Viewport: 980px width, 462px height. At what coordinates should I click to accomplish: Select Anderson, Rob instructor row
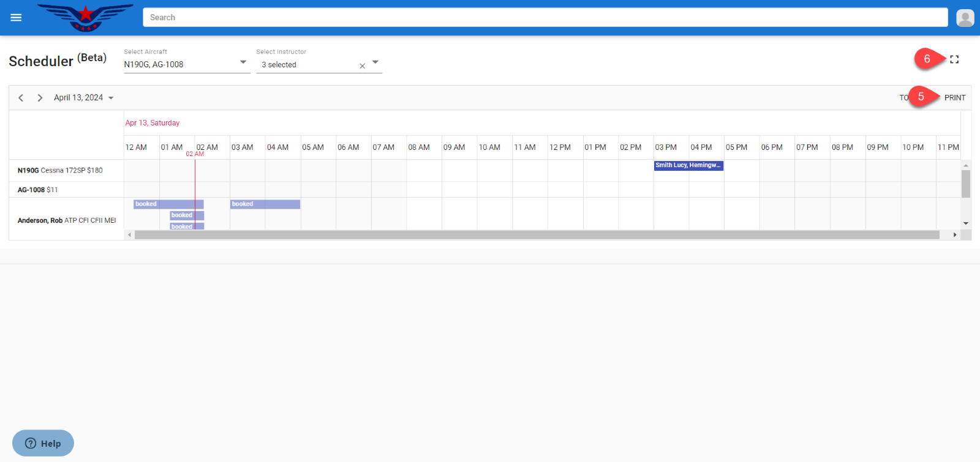pos(66,220)
